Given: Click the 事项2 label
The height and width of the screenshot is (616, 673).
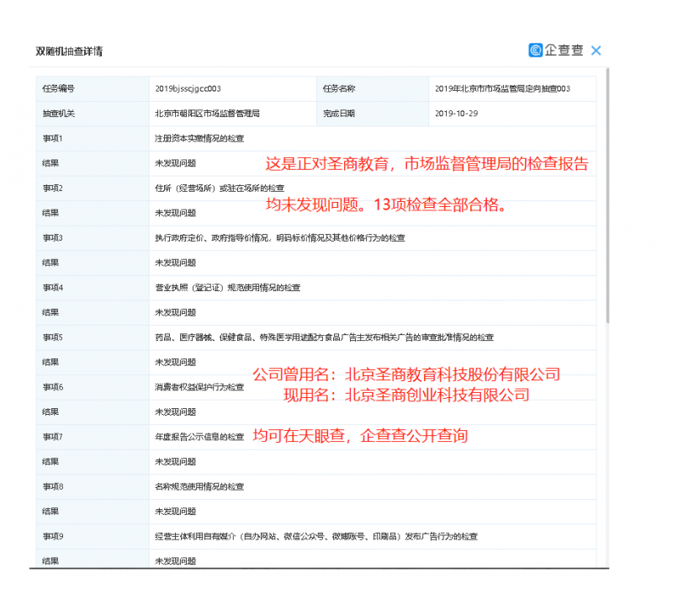Looking at the screenshot, I should (x=52, y=189).
